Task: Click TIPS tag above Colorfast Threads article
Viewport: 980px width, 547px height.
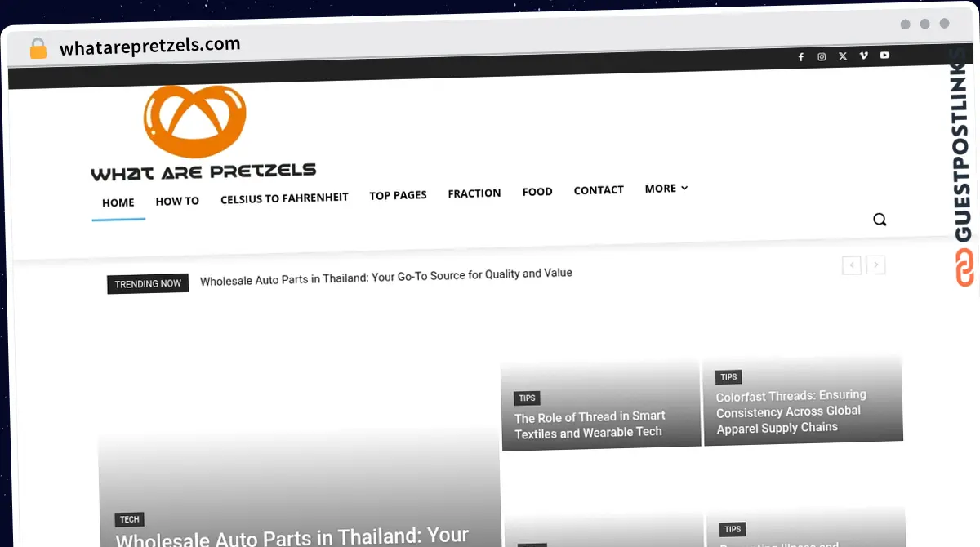Action: point(728,377)
